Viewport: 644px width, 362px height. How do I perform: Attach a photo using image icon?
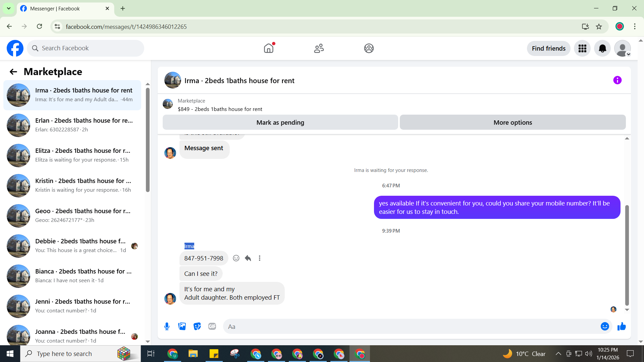pyautogui.click(x=182, y=326)
